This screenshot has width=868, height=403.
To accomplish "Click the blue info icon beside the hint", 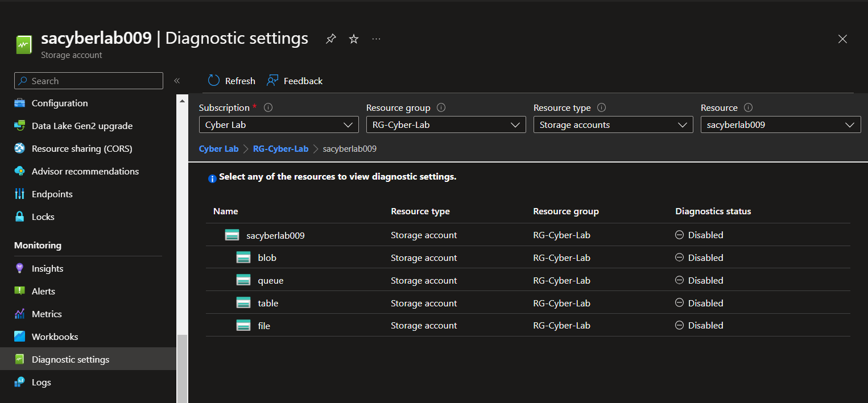I will pyautogui.click(x=212, y=178).
